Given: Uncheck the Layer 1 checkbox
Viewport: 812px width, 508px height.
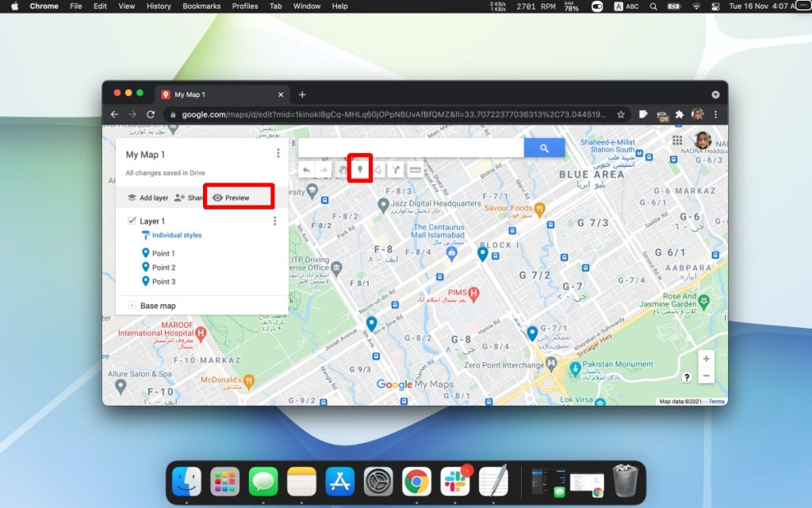Looking at the screenshot, I should (x=132, y=221).
